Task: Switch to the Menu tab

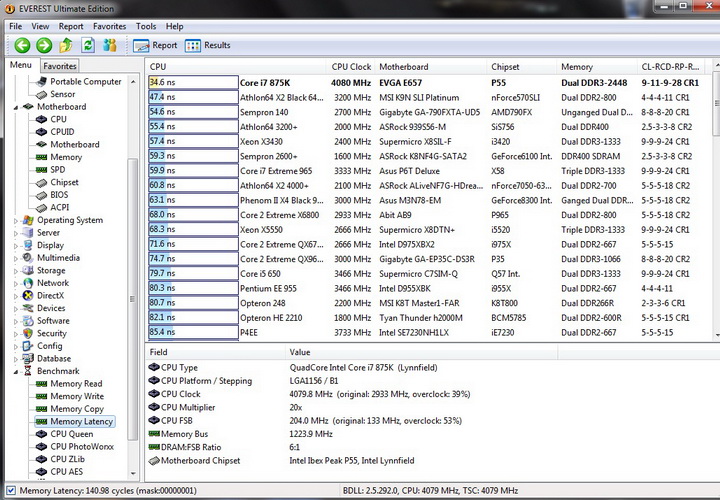Action: pos(21,65)
